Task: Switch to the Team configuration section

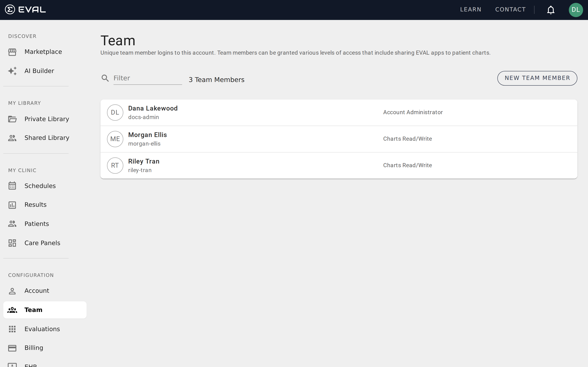Action: tap(33, 310)
